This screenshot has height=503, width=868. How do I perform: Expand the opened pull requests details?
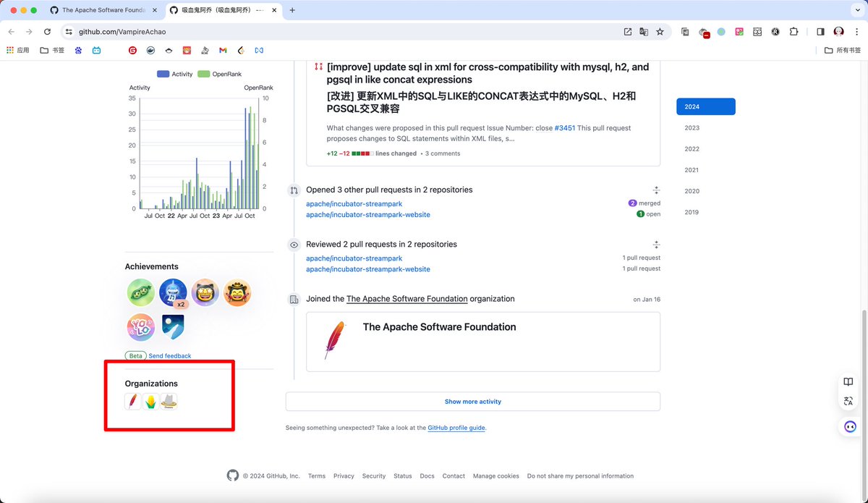coord(656,190)
